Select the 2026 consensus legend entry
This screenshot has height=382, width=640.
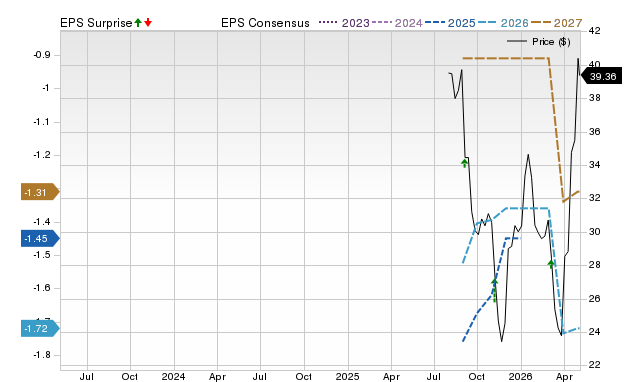(503, 23)
